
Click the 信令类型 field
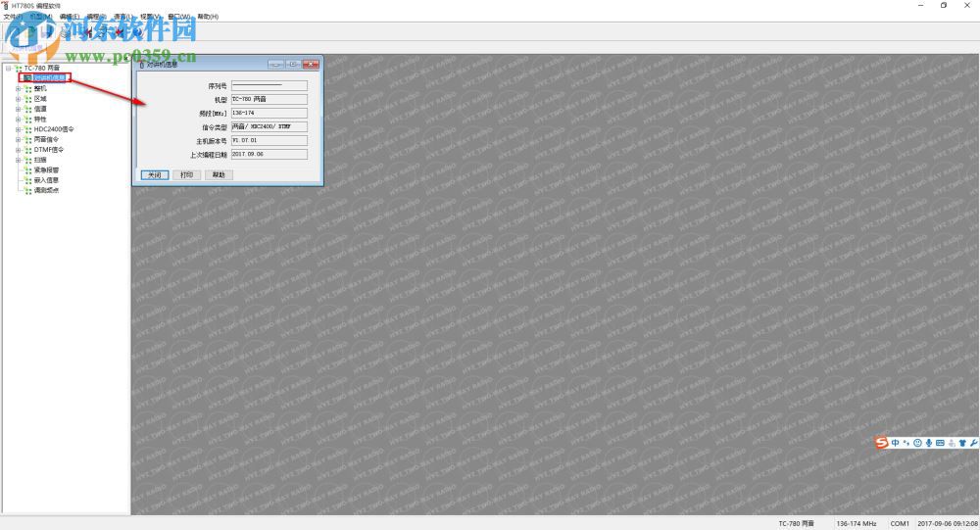[x=269, y=127]
